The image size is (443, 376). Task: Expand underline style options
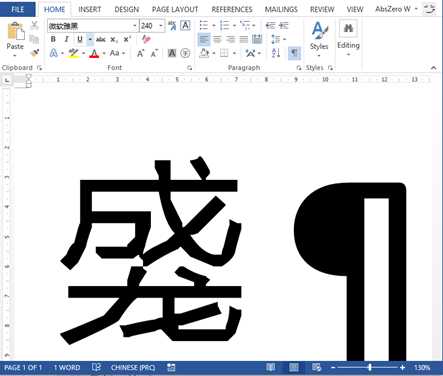(90, 40)
